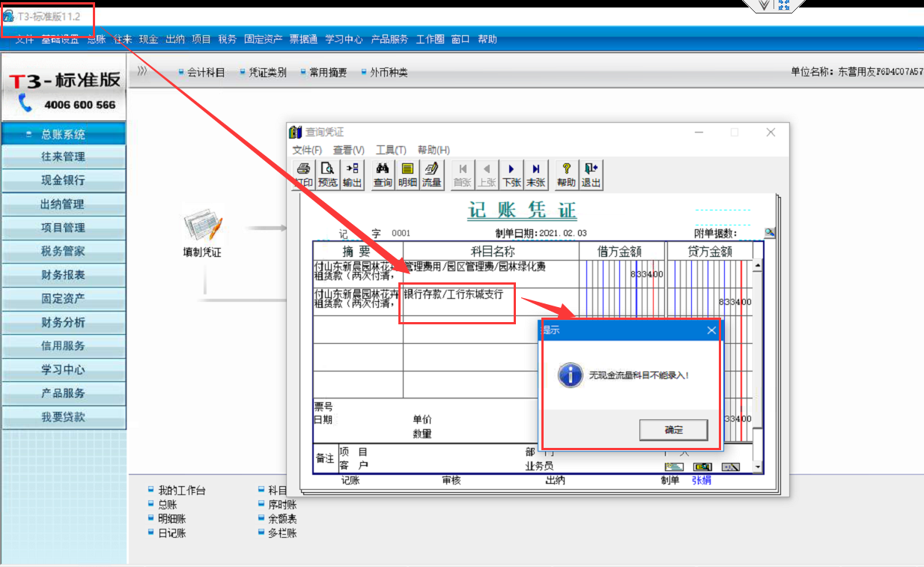Open 我要贷款 in sidebar
This screenshot has width=924, height=567.
click(x=64, y=417)
